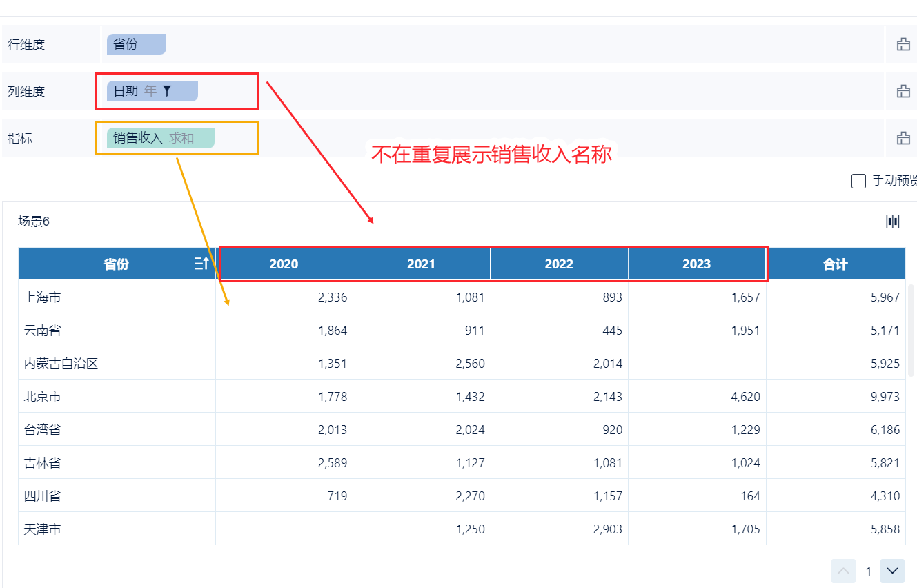
Task: Click the page number 1 indicator
Action: (869, 571)
